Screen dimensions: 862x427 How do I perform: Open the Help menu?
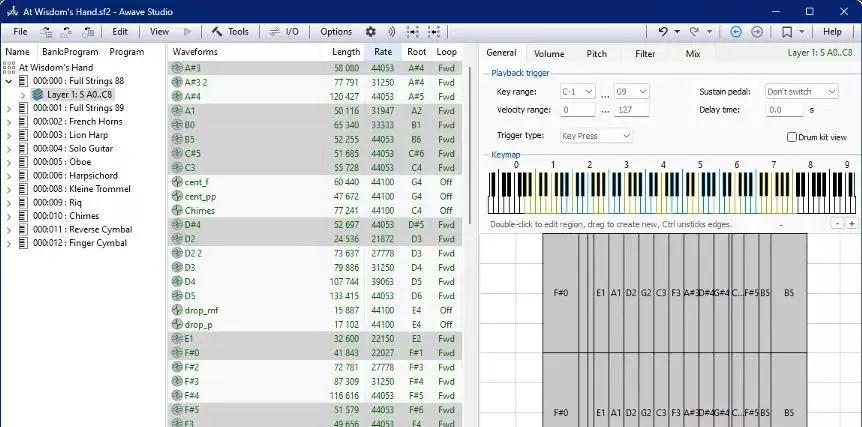click(x=832, y=32)
